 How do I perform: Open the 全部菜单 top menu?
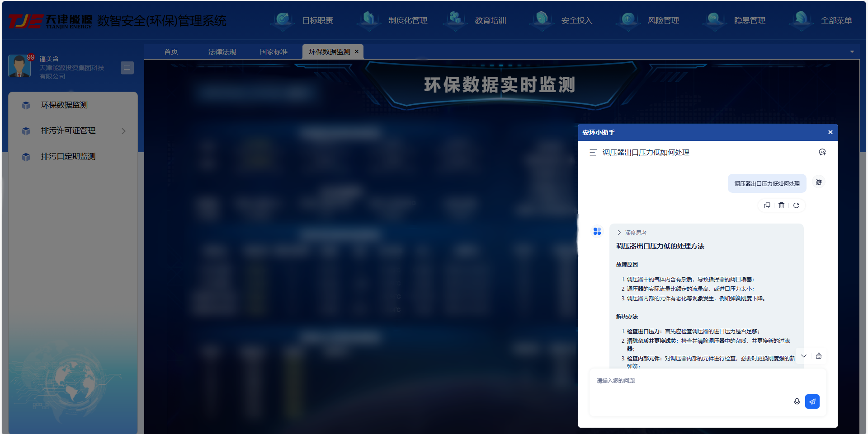[x=836, y=20]
